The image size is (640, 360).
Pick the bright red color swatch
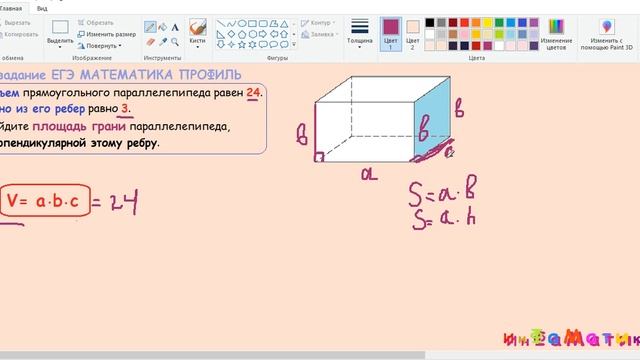click(x=464, y=22)
